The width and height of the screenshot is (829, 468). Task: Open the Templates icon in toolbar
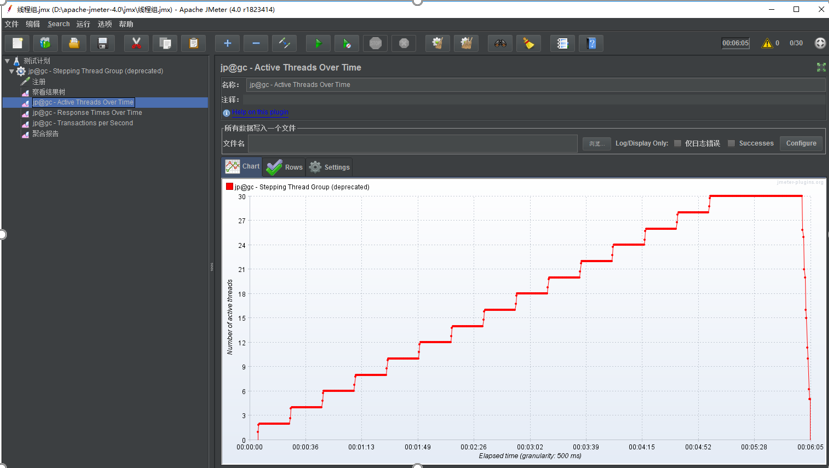45,43
